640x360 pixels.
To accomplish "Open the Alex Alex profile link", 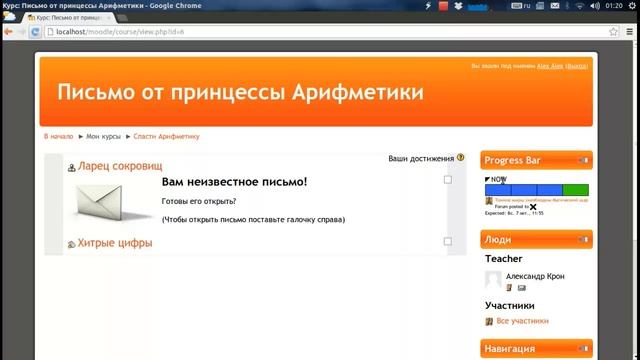I will tap(550, 66).
